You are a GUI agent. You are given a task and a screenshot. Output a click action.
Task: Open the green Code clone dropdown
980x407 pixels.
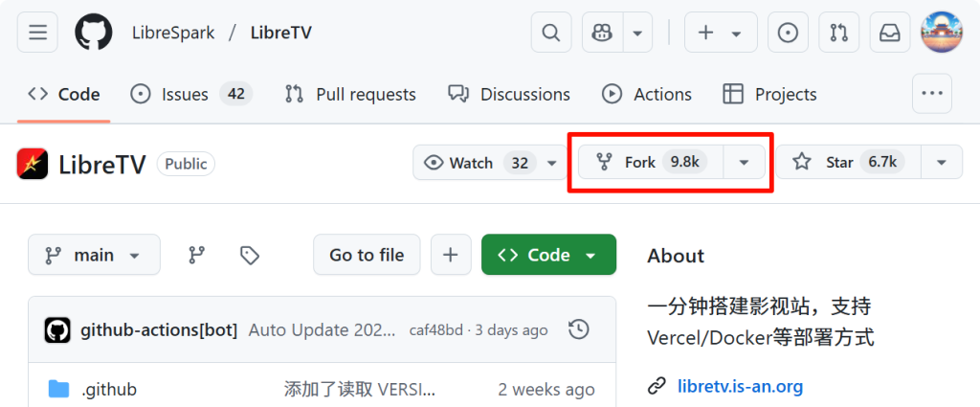548,255
